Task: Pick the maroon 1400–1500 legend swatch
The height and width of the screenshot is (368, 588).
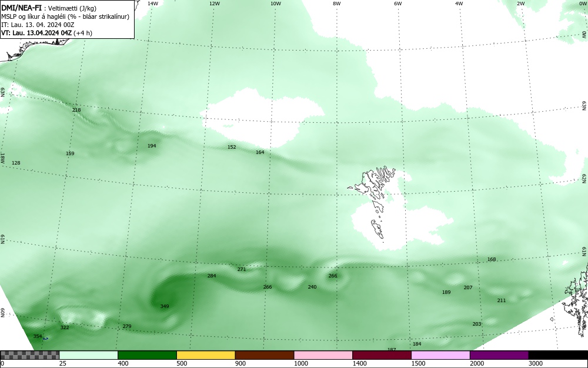Action: point(382,355)
